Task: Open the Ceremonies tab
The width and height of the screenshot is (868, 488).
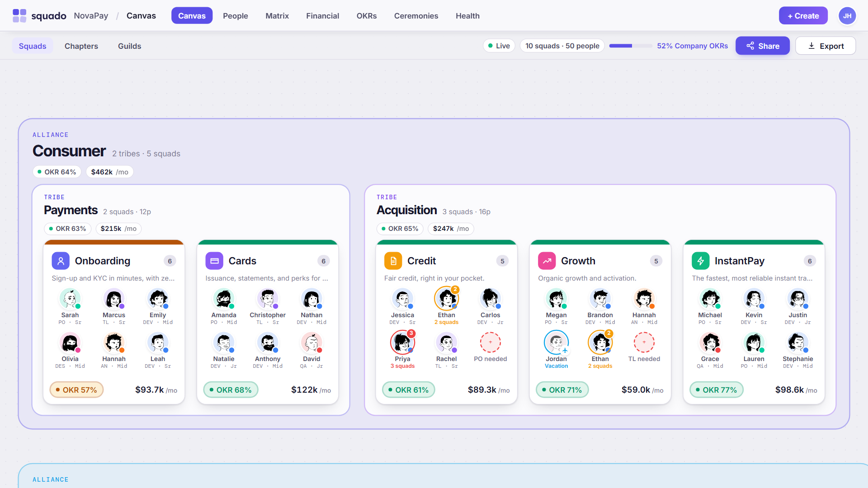Action: [416, 16]
